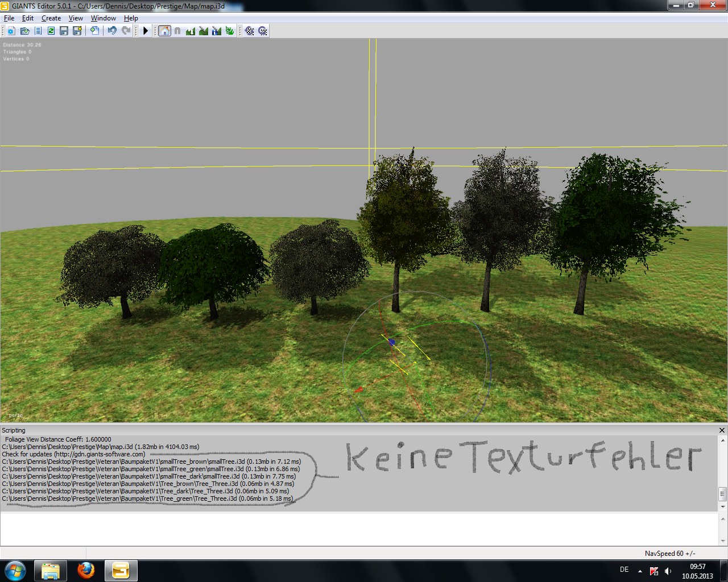
Task: Open Firefox from the taskbar
Action: click(x=86, y=570)
